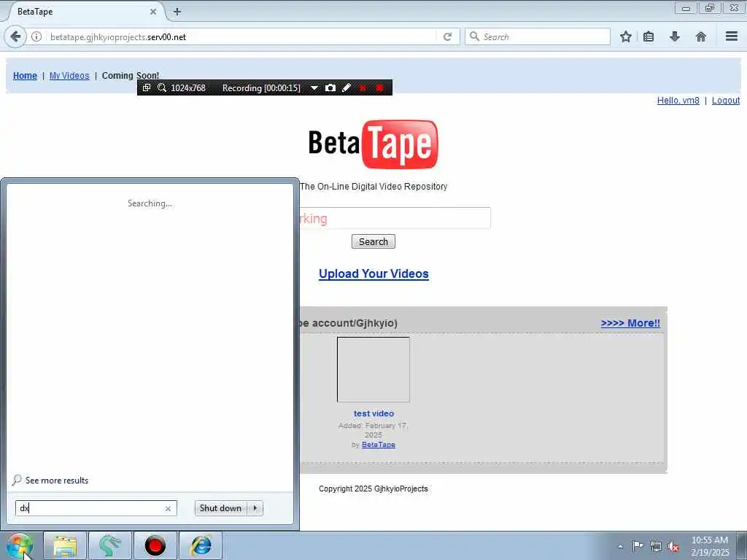This screenshot has width=747, height=560.
Task: Show hidden tray icons arrow
Action: (620, 547)
